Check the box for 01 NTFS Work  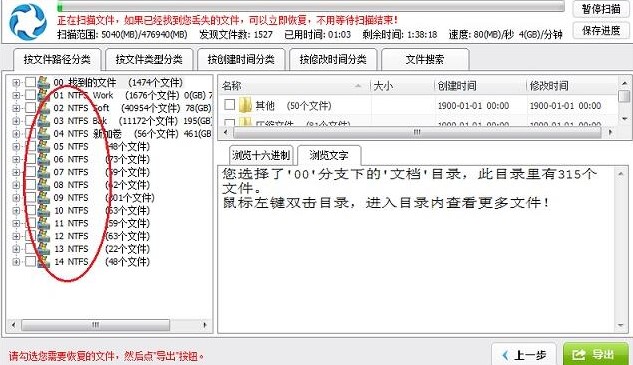point(30,95)
